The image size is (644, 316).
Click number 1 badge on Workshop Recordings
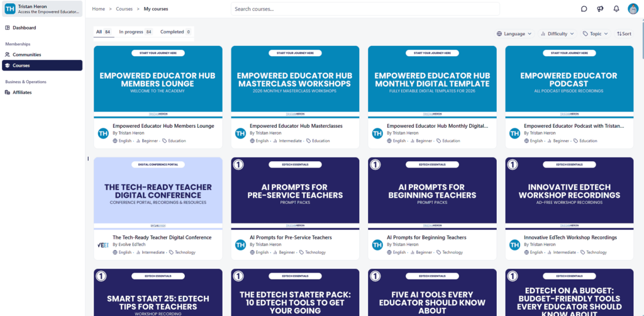[513, 164]
